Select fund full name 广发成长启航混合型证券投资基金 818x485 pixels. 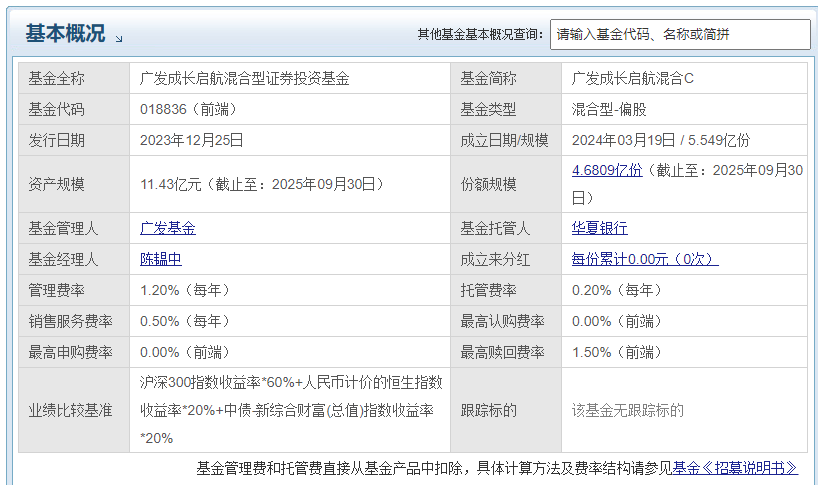click(245, 79)
